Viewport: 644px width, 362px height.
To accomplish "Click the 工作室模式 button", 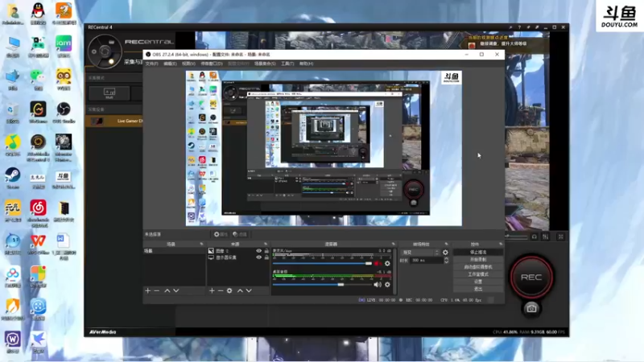I will click(478, 274).
